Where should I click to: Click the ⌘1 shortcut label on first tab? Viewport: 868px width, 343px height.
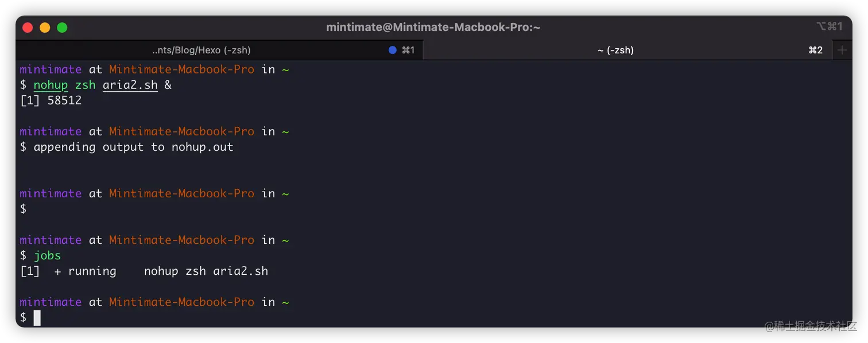coord(408,50)
